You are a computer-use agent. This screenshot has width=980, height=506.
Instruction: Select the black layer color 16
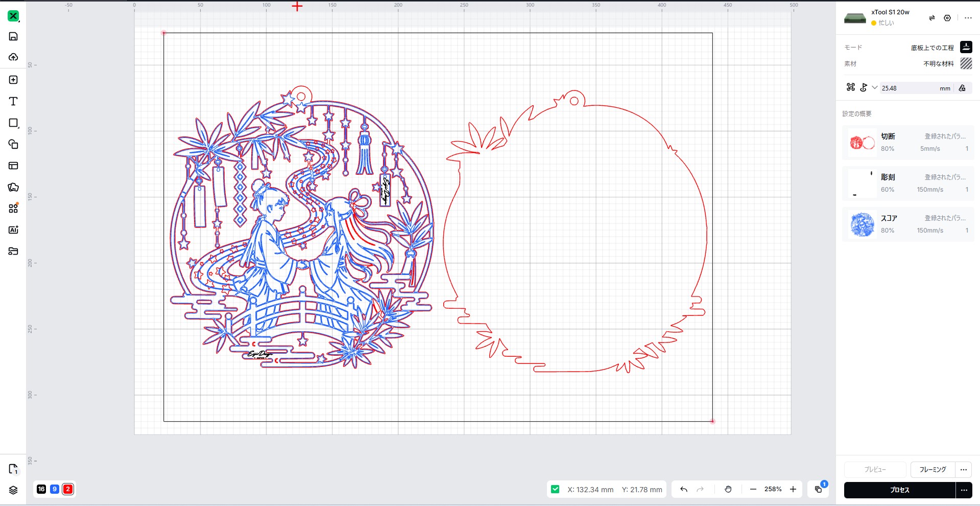41,489
